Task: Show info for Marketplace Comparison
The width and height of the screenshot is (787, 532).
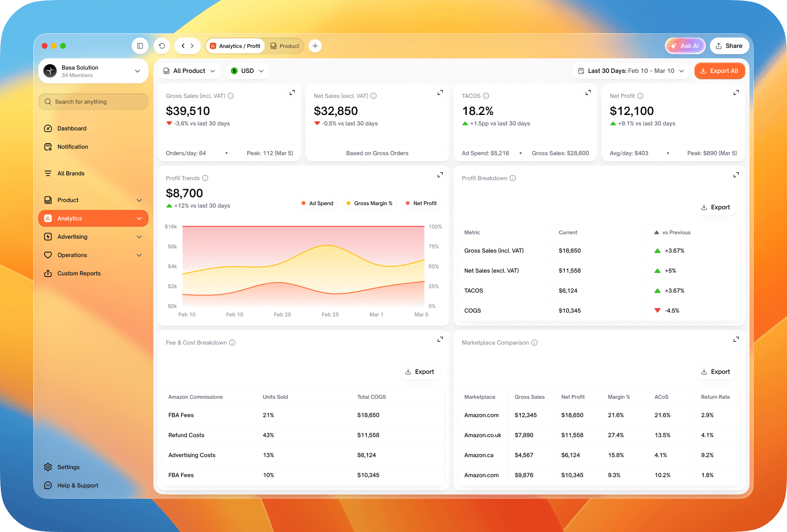Action: click(x=534, y=342)
